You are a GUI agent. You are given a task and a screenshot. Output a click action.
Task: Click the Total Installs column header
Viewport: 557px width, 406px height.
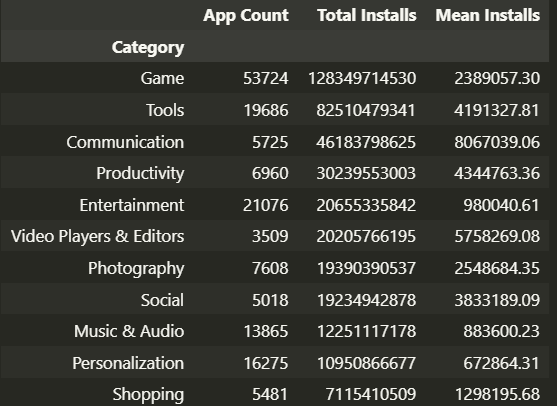point(367,15)
